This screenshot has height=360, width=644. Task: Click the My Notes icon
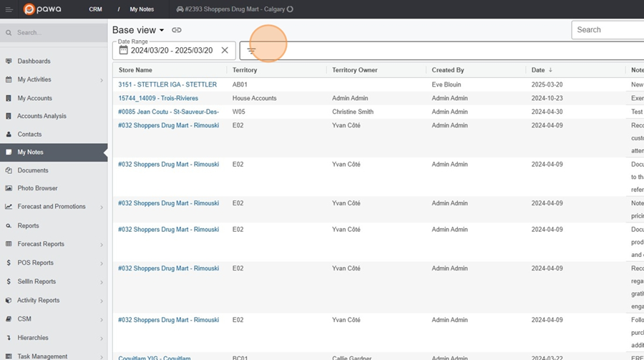tap(9, 152)
